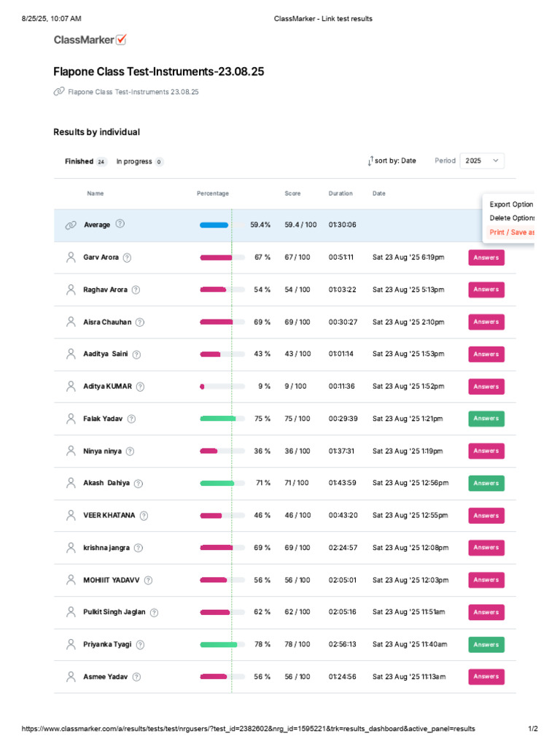Viewport: 560px width, 747px height.
Task: Select Export Options from the menu
Action: (x=511, y=204)
